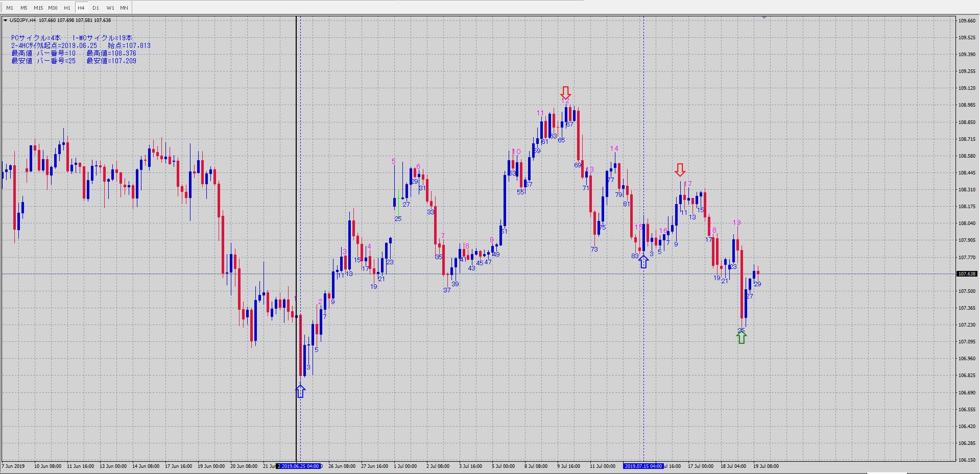Select the blue bar number label 73
This screenshot has height=474, width=980.
tap(594, 250)
